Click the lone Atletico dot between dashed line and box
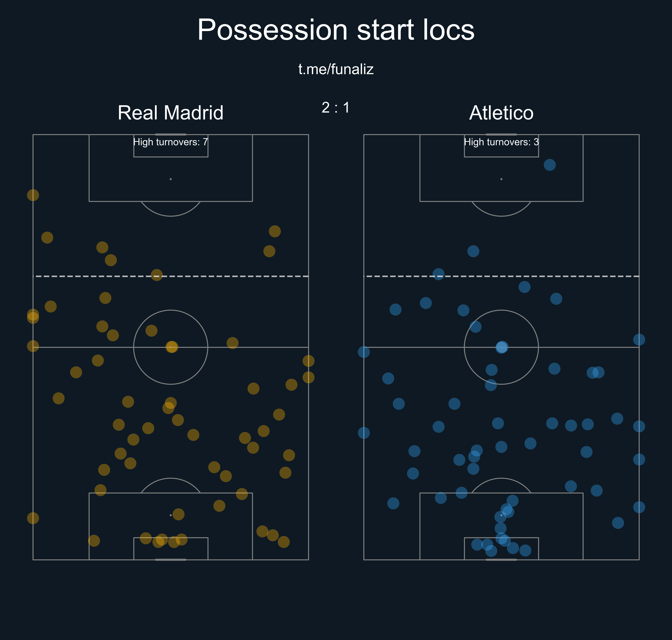This screenshot has height=640, width=672. pos(473,251)
